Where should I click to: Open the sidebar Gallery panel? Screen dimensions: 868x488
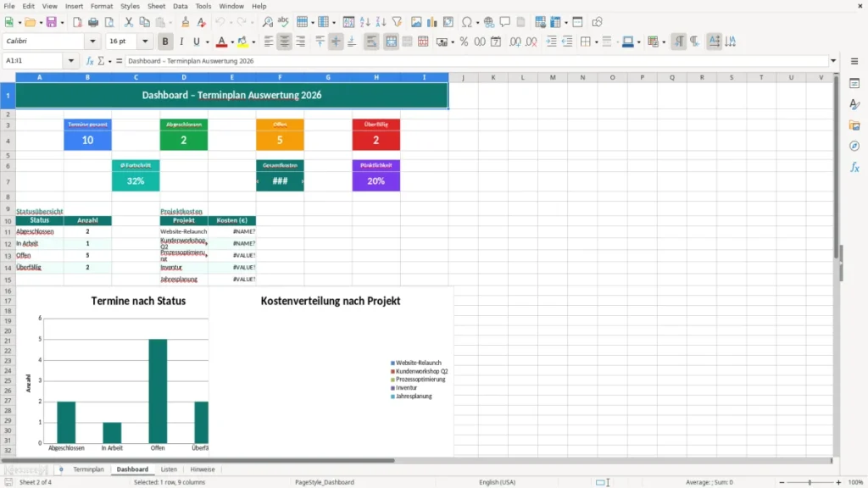[854, 125]
